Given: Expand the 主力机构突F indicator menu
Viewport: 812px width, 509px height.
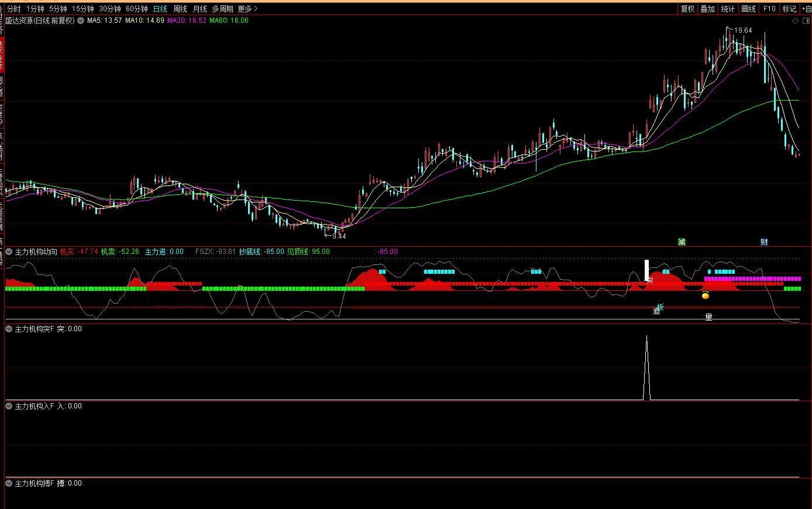Looking at the screenshot, I should click(9, 329).
